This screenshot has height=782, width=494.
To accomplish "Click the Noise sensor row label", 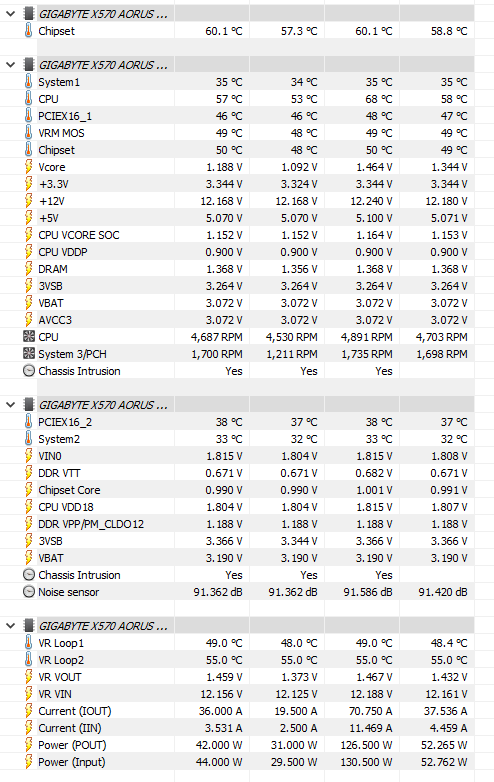I will click(69, 592).
